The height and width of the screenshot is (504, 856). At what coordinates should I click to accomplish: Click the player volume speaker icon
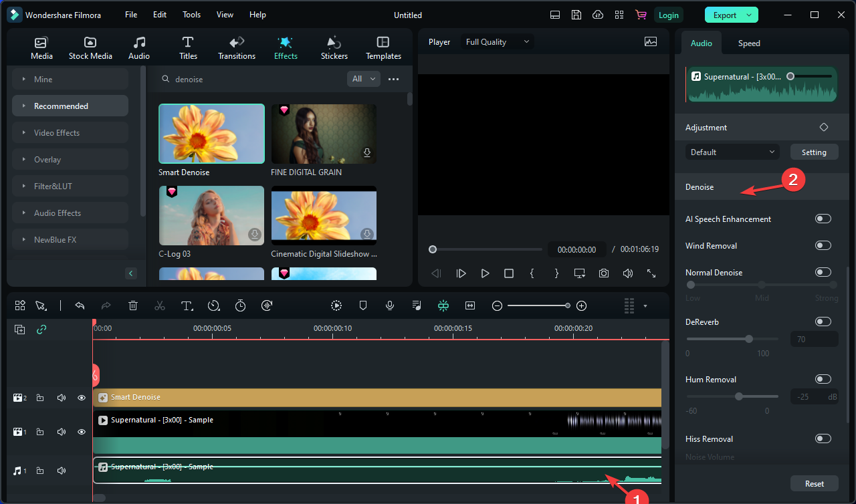point(627,273)
